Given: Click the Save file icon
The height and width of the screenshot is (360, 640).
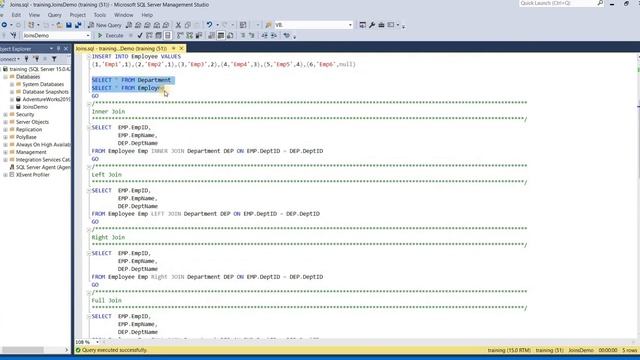Looking at the screenshot, I should click(69, 25).
